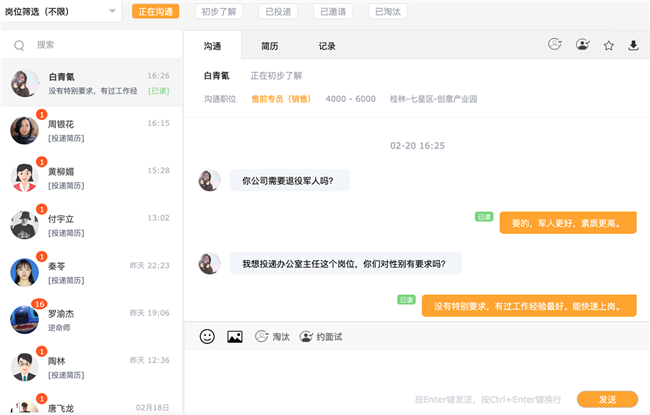Image resolution: width=650 pixels, height=415 pixels.
Task: Click the star favorite icon
Action: pyautogui.click(x=609, y=46)
